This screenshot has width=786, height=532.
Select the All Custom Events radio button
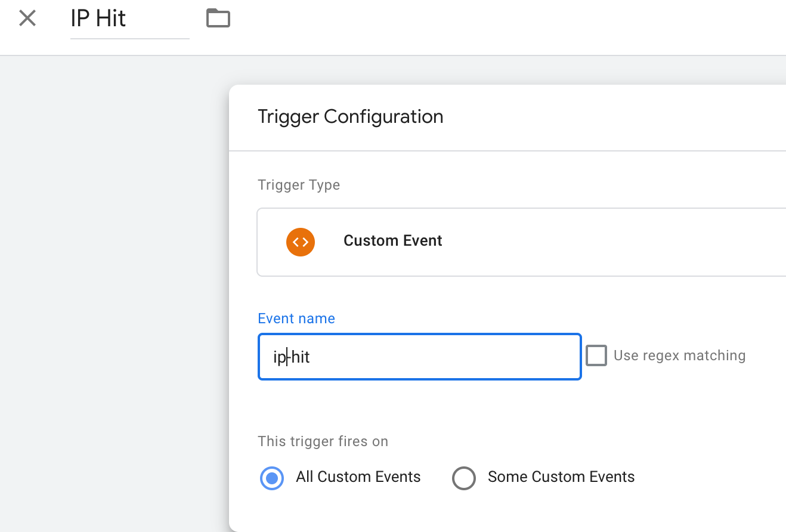coord(272,478)
